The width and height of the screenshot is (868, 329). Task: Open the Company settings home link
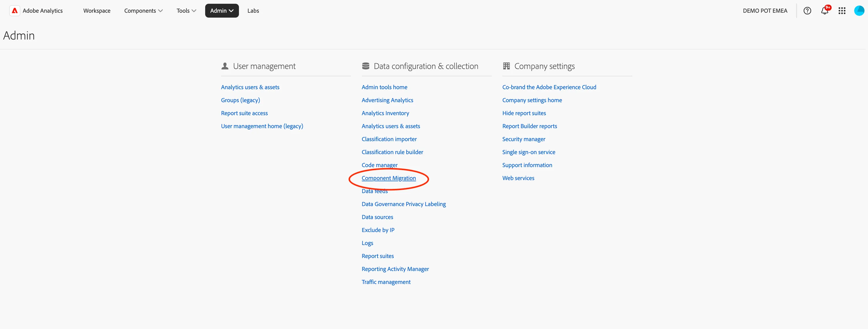tap(532, 100)
